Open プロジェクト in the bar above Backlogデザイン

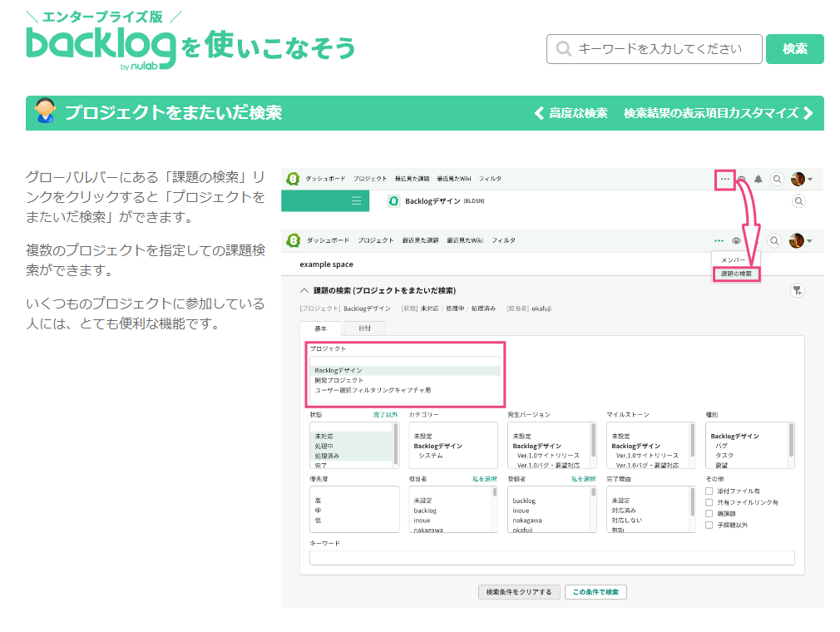click(x=369, y=179)
